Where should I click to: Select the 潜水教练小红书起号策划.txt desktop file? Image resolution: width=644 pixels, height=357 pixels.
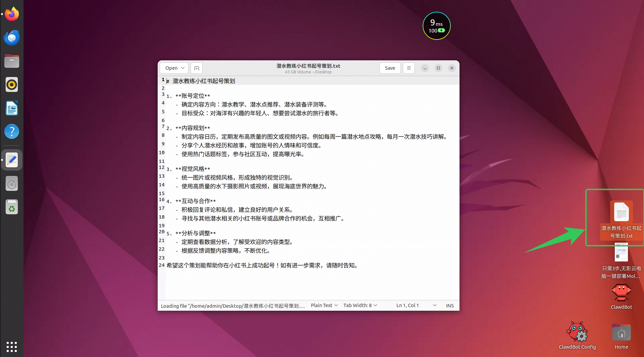tap(621, 220)
